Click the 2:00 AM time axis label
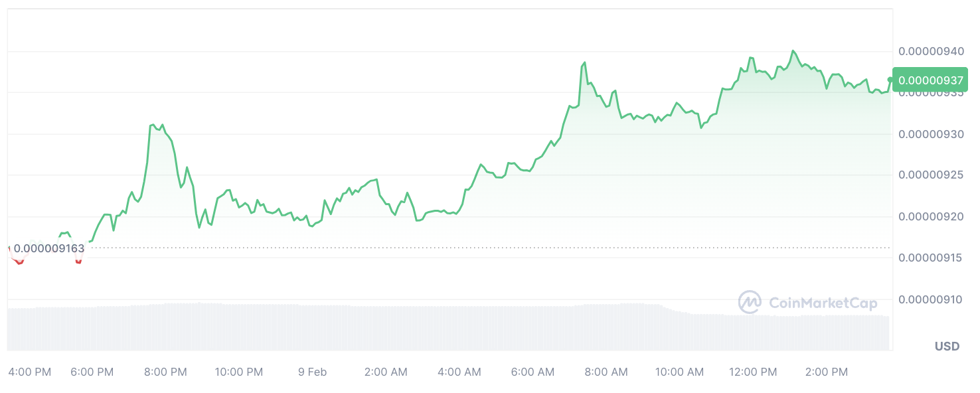 point(386,372)
